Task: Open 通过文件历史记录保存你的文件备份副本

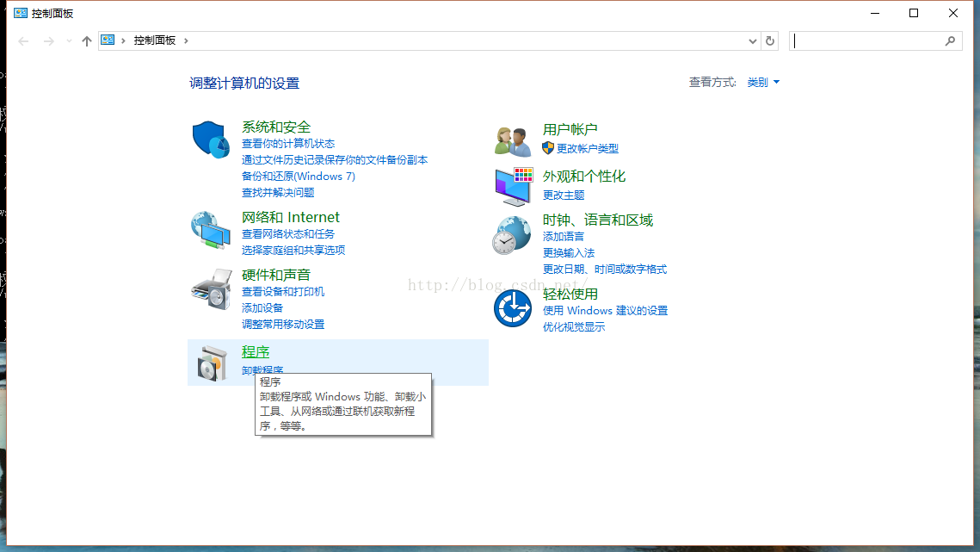Action: click(335, 160)
